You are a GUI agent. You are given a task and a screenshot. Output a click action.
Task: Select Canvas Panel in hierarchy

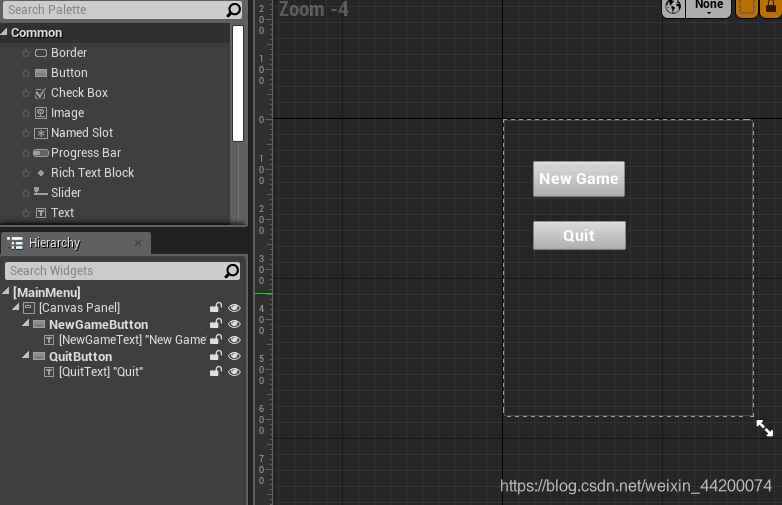pos(80,308)
